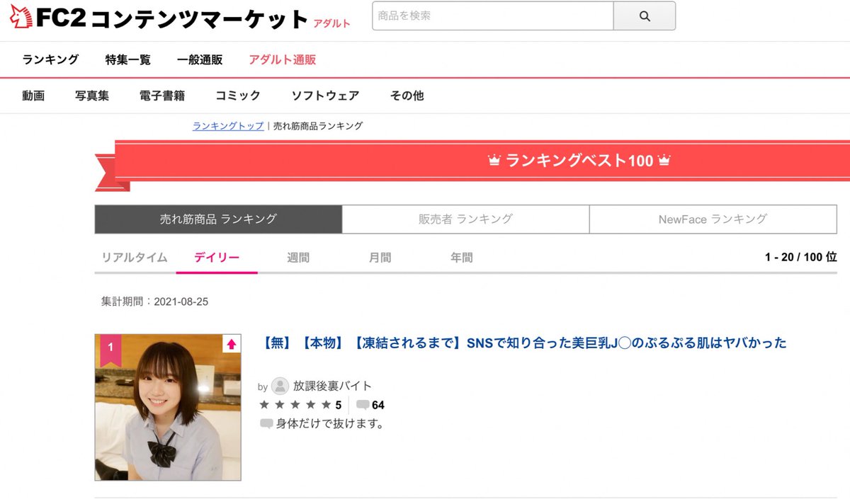Image resolution: width=850 pixels, height=504 pixels.
Task: Select the 月間 period tab
Action: click(380, 258)
